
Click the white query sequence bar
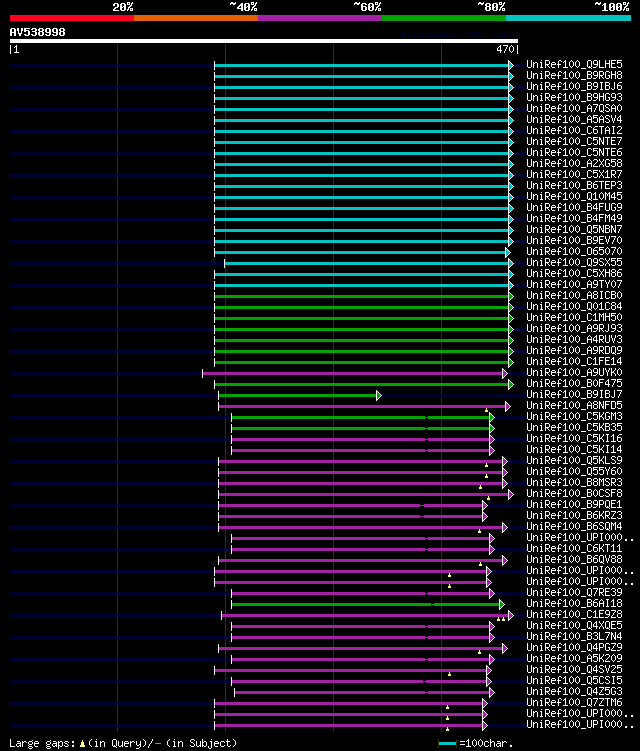click(x=263, y=41)
